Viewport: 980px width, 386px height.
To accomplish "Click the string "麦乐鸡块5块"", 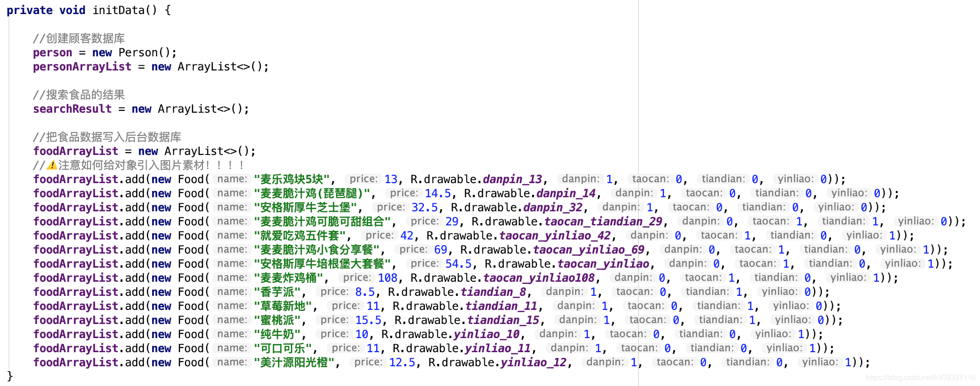I will (291, 179).
